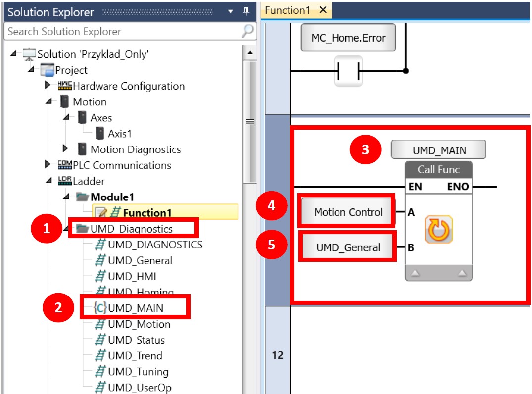Collapse the Module1 folder
The height and width of the screenshot is (394, 532).
point(66,197)
